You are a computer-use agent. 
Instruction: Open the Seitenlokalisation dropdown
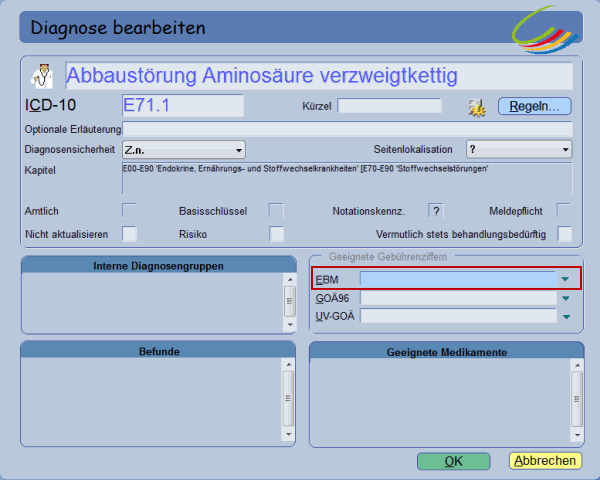tap(519, 149)
